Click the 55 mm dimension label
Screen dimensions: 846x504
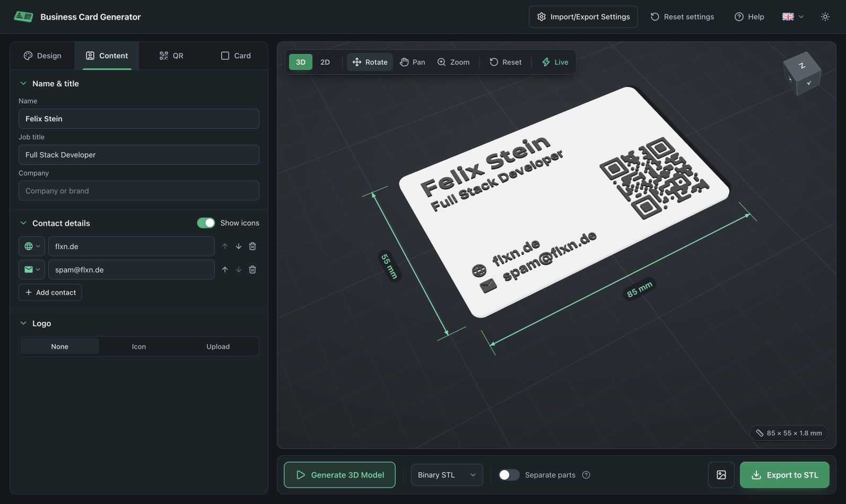coord(389,266)
